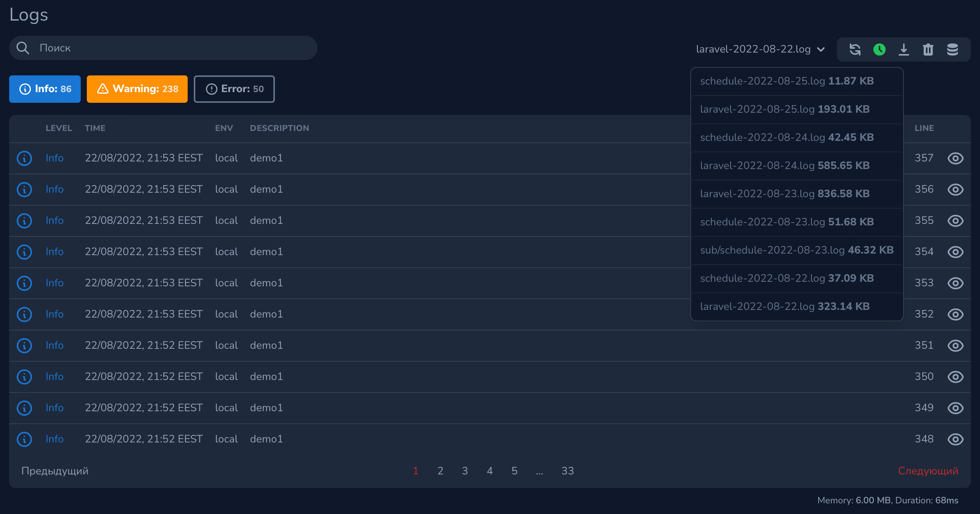Go to page 33 of logs

click(568, 471)
